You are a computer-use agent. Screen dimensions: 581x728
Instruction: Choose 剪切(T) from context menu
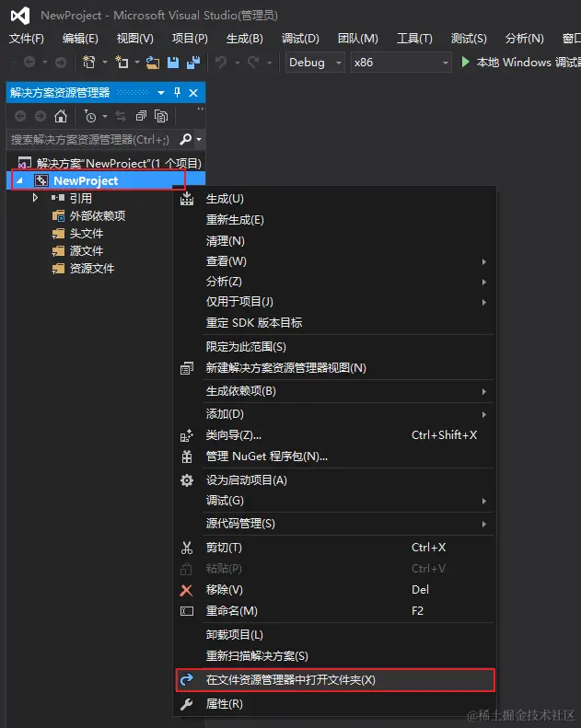pyautogui.click(x=334, y=548)
